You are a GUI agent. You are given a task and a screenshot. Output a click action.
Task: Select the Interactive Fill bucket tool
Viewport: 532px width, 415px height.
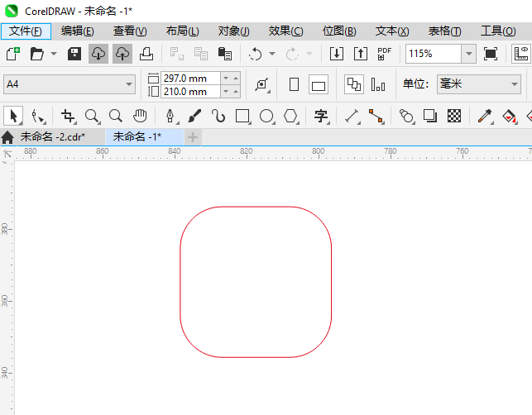tap(509, 116)
